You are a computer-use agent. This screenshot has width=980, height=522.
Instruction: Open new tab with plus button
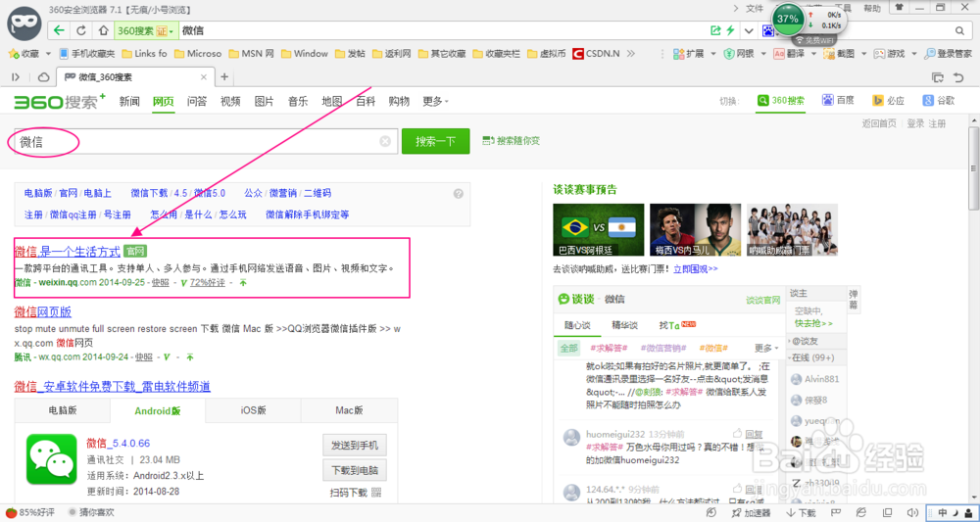(224, 77)
